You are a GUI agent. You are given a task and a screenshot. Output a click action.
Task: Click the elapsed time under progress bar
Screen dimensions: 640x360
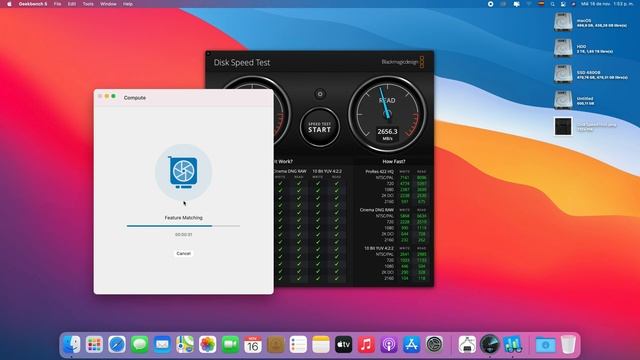[183, 235]
